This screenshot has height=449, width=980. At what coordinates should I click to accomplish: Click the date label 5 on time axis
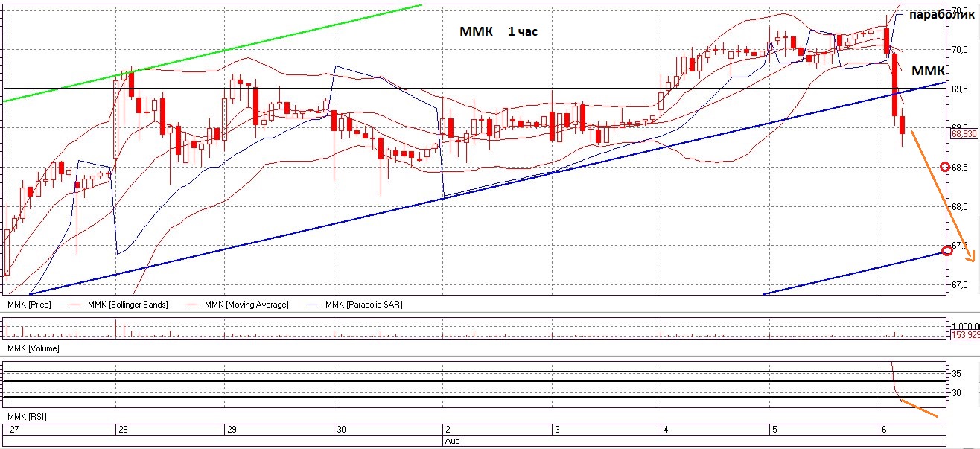774,430
